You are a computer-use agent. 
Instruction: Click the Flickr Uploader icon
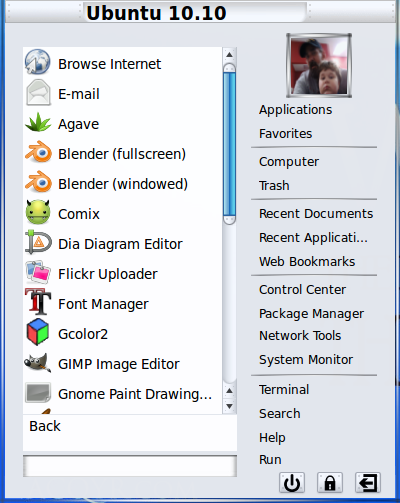click(38, 272)
